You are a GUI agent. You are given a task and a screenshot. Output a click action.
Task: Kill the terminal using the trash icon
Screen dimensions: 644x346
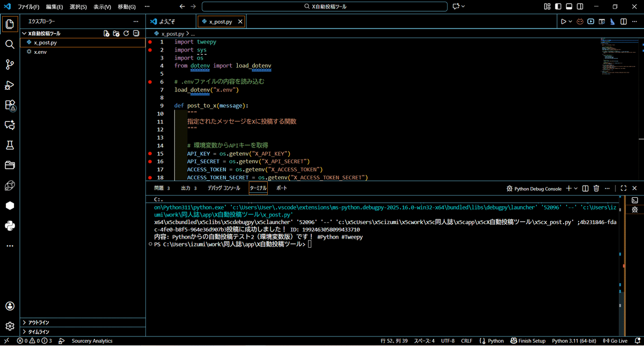pyautogui.click(x=596, y=188)
